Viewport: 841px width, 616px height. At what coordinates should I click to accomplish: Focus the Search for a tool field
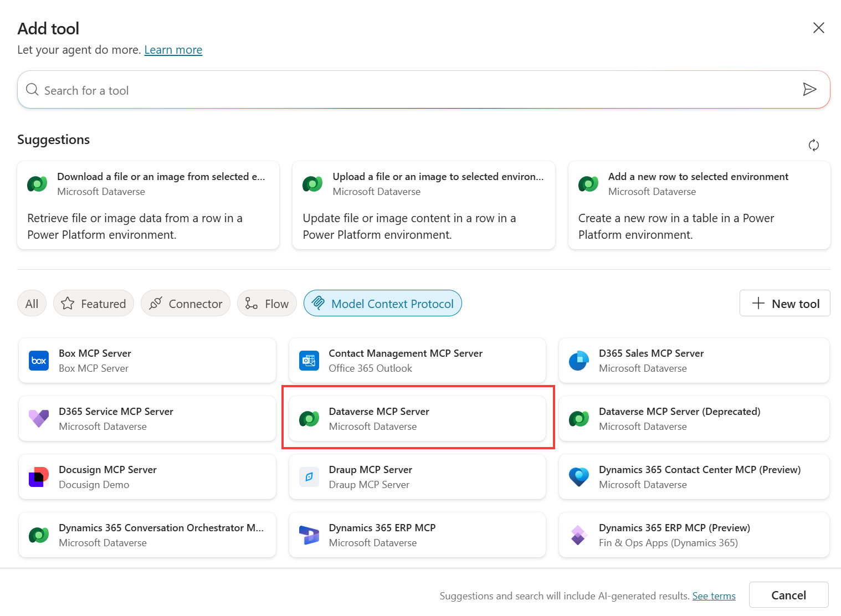pyautogui.click(x=410, y=90)
